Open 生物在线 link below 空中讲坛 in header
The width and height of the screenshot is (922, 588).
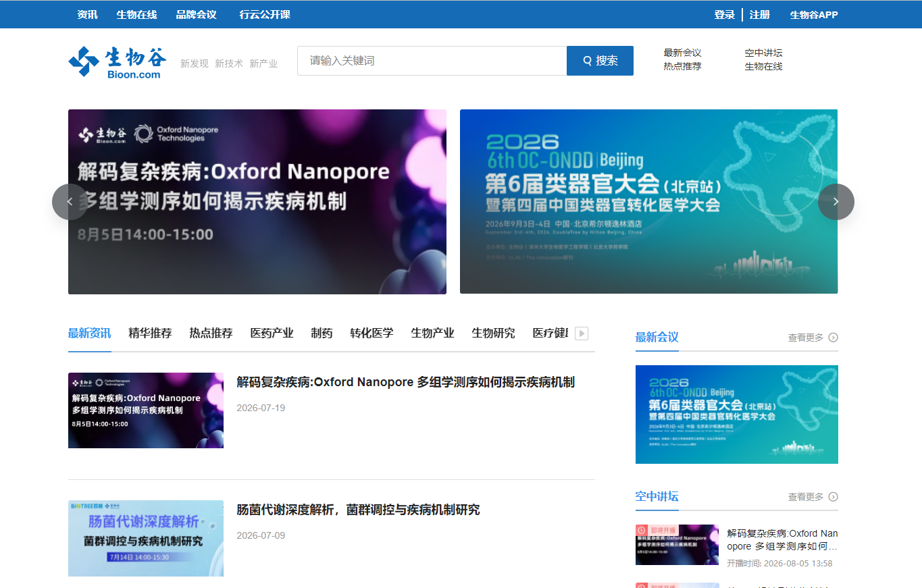pos(763,66)
